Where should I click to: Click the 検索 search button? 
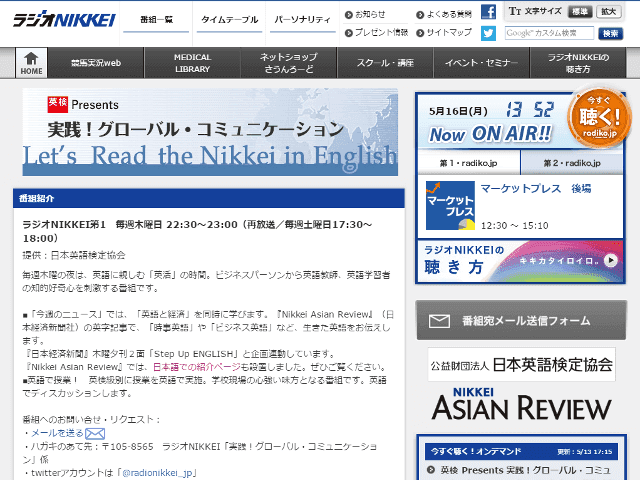coord(611,33)
